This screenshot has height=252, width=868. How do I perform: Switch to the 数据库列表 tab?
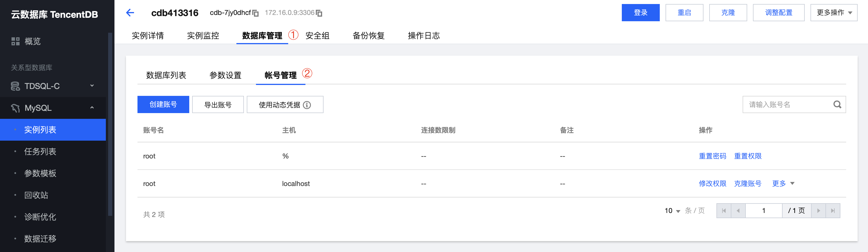pyautogui.click(x=166, y=75)
